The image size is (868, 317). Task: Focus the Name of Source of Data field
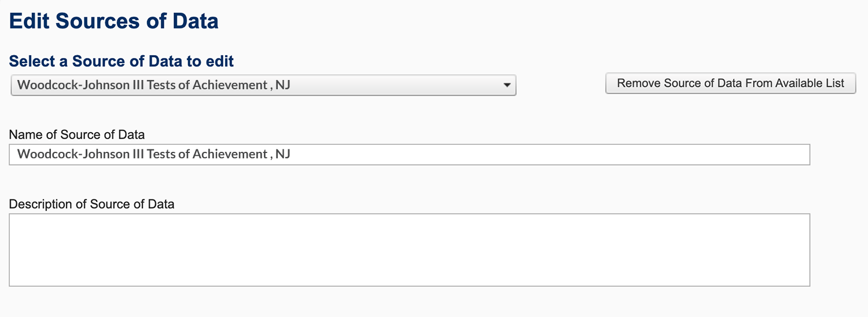(409, 154)
